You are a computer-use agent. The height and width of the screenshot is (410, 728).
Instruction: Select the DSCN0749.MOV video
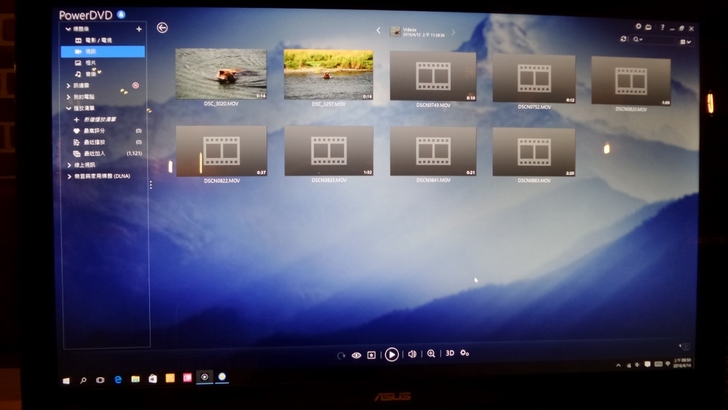pos(433,76)
